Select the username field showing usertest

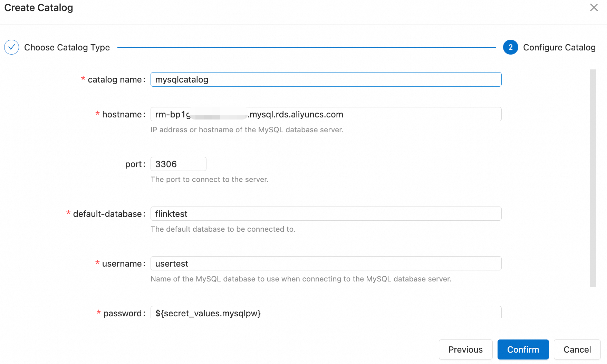(x=326, y=263)
